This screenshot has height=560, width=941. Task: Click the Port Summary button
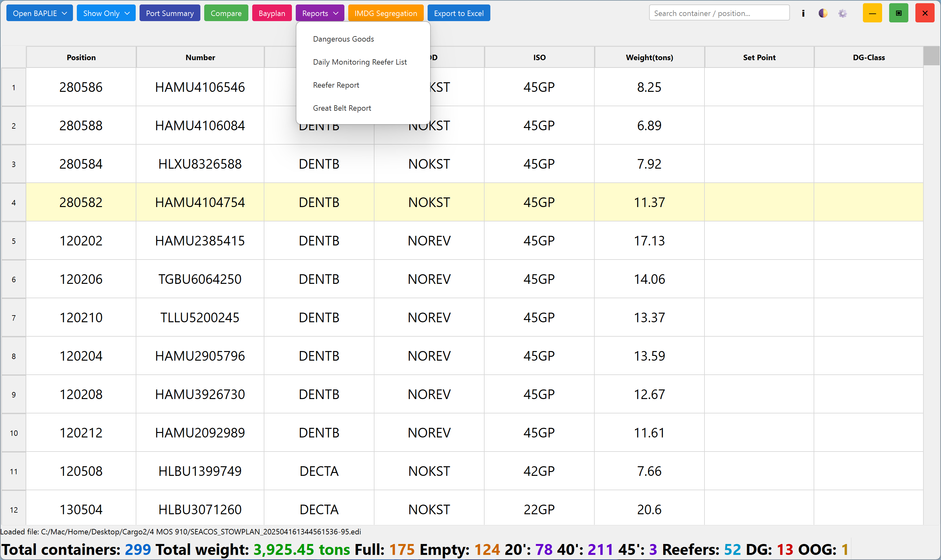click(x=170, y=13)
